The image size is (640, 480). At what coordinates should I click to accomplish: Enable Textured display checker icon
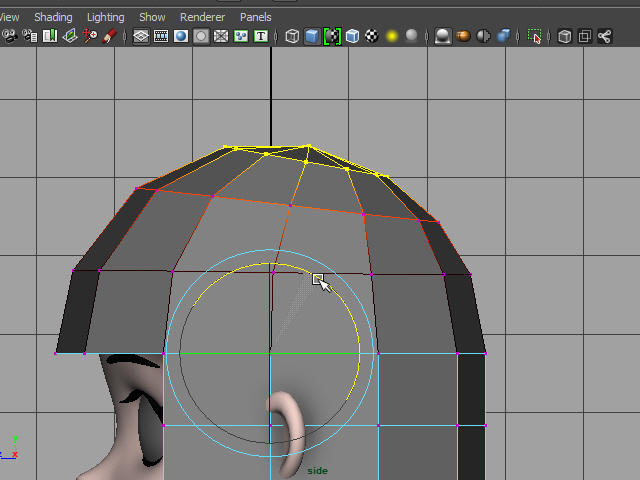pyautogui.click(x=372, y=36)
